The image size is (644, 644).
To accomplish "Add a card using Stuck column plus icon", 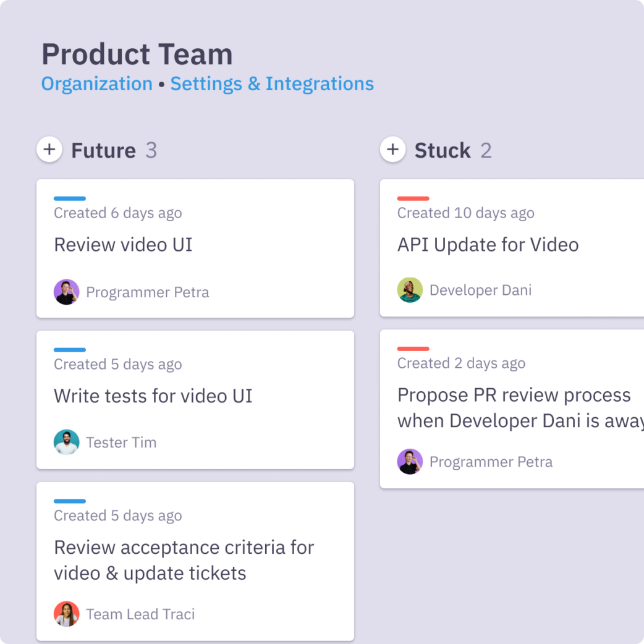I will click(x=392, y=150).
